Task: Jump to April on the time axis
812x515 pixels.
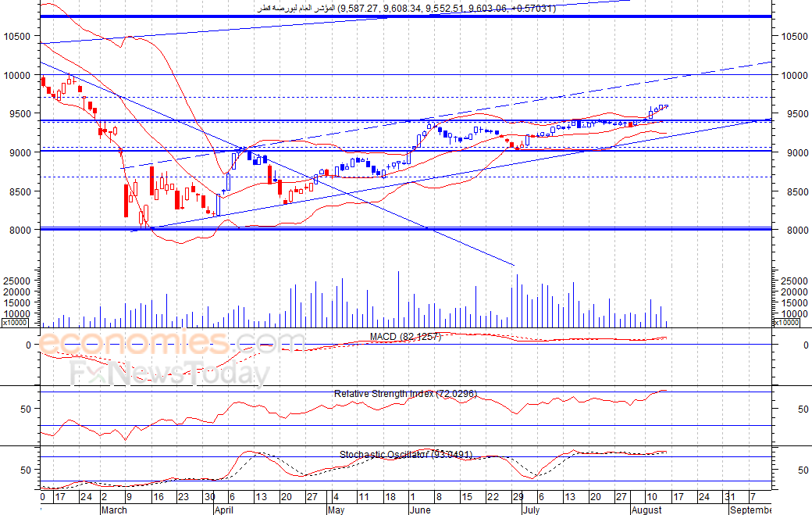Action: coord(224,510)
